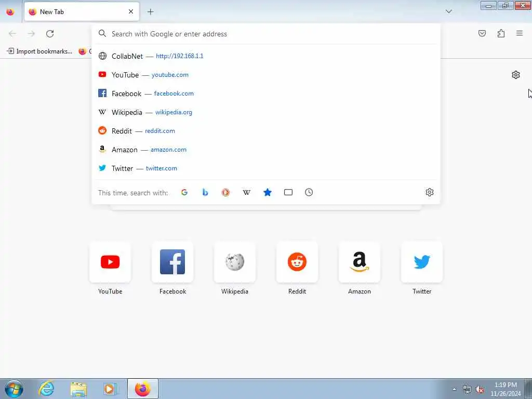Select CollabNet 192.168.1.1 suggestion
The height and width of the screenshot is (399, 532).
pyautogui.click(x=265, y=56)
